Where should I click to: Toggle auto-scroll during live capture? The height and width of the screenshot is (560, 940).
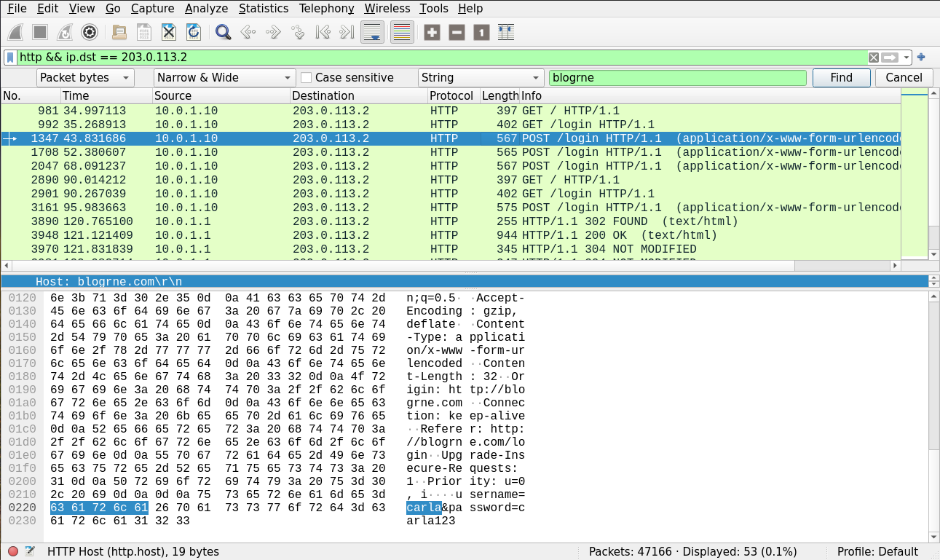373,32
